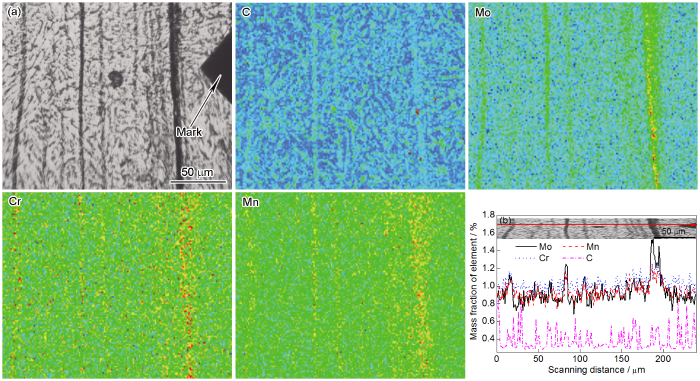
Task: Click the (b) label in chart inset
Action: click(x=505, y=220)
